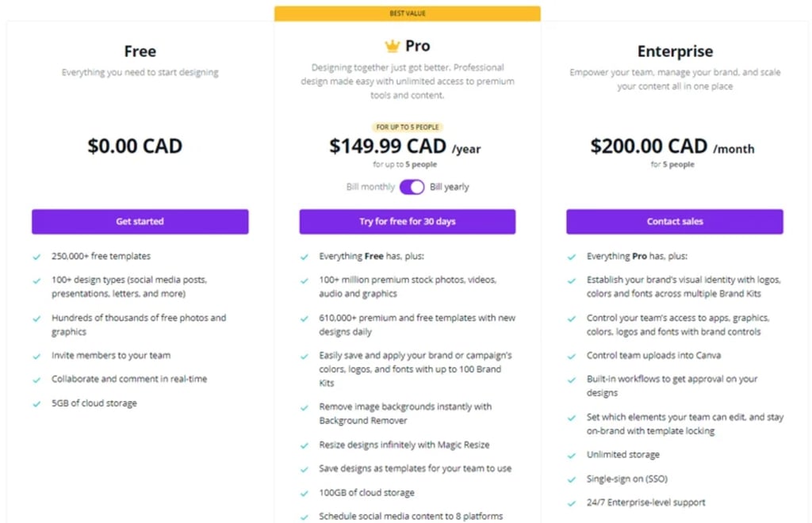Image resolution: width=812 pixels, height=523 pixels.
Task: Click checkmark next to "Unlimited storage"
Action: click(571, 455)
